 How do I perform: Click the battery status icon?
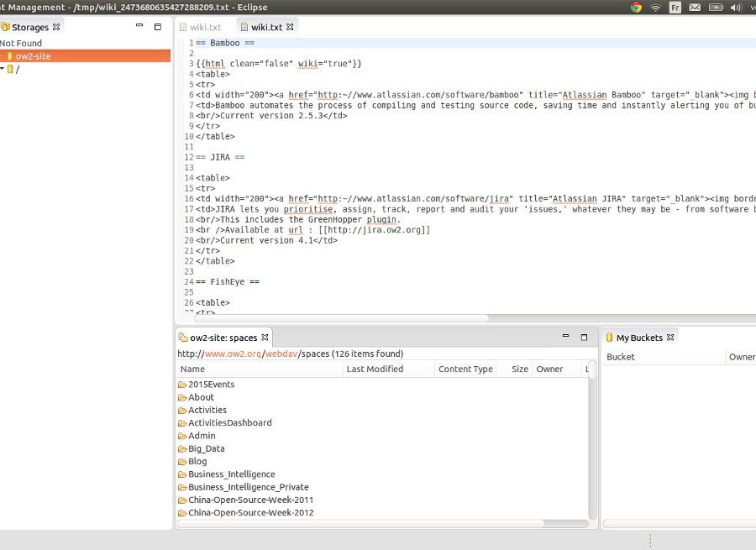tap(716, 8)
